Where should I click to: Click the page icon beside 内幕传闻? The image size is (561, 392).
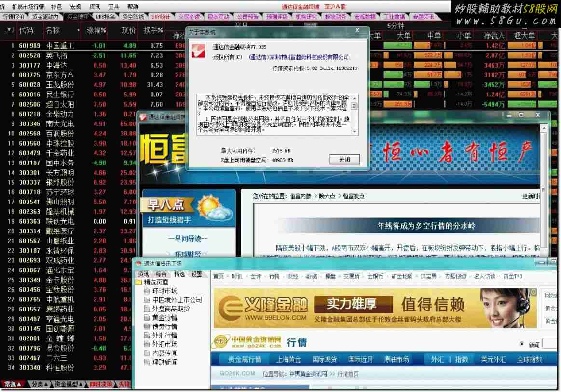[147, 353]
